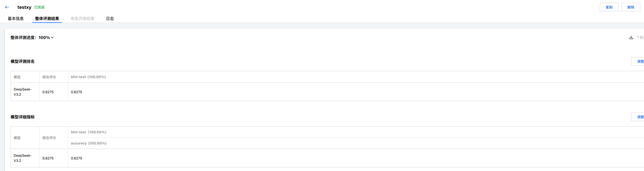Open the 单条评测结果 tab

(82, 19)
